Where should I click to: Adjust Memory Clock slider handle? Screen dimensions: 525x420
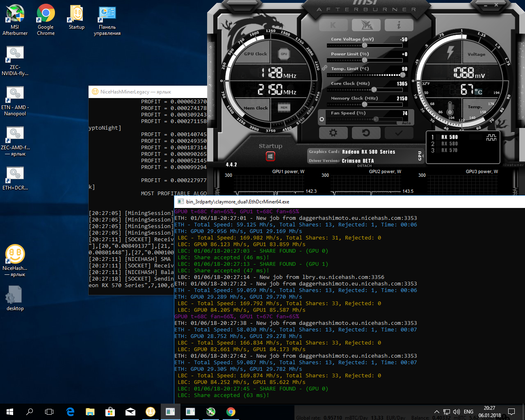364,104
